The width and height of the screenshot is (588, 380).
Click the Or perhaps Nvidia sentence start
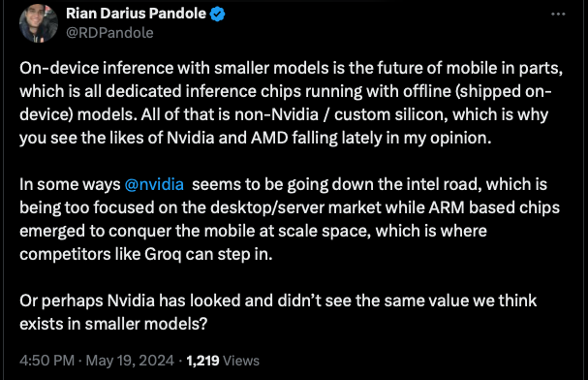tap(87, 301)
